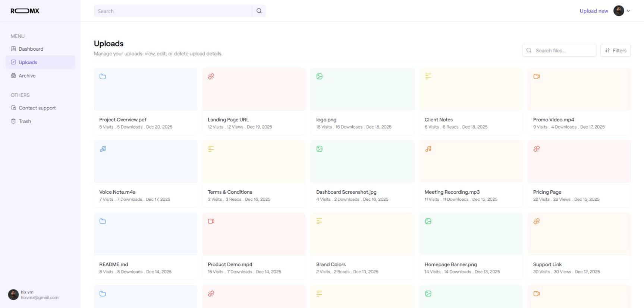Click the music icon on Voice Note.m4a card
The height and width of the screenshot is (308, 644).
click(x=103, y=149)
